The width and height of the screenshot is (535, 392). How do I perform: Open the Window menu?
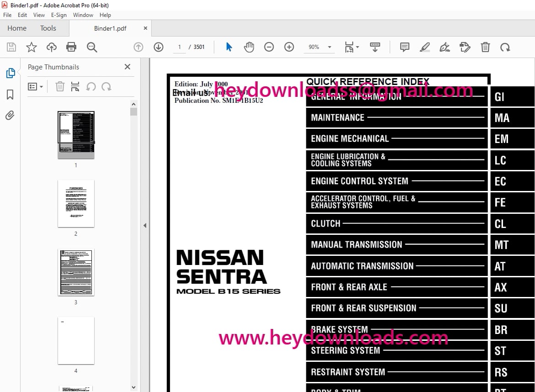83,15
